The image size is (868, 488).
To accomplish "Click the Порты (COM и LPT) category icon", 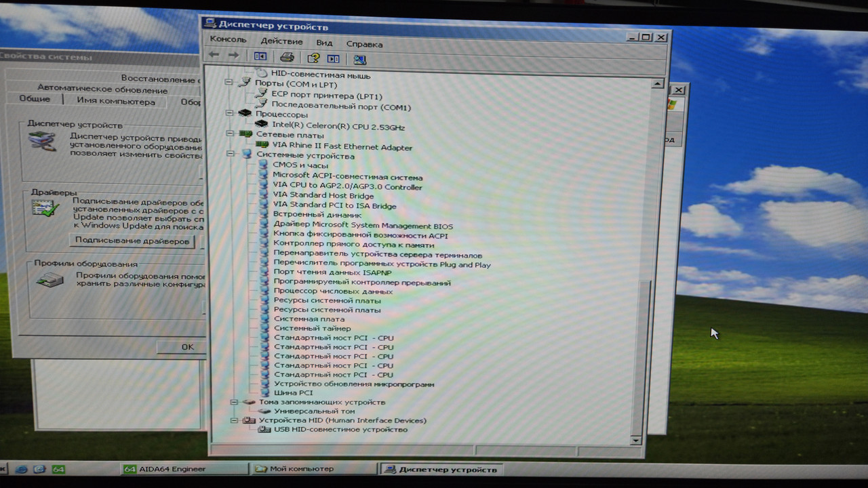I will point(245,83).
